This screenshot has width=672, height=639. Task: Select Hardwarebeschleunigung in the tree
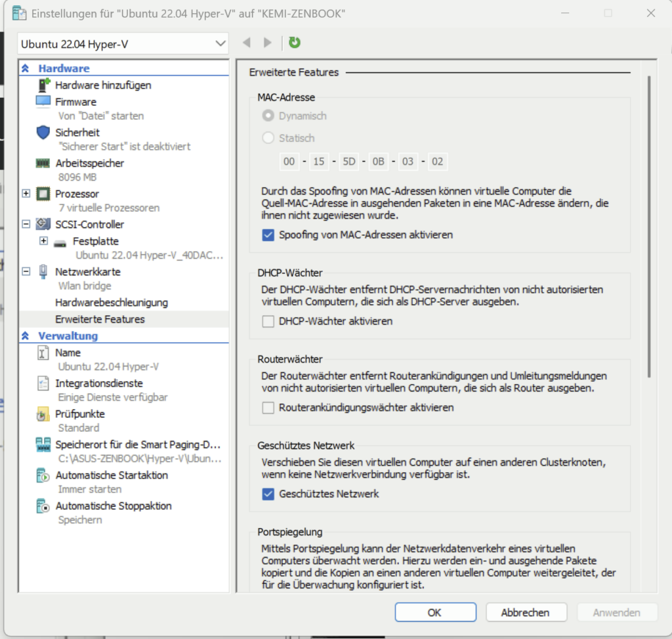(112, 303)
